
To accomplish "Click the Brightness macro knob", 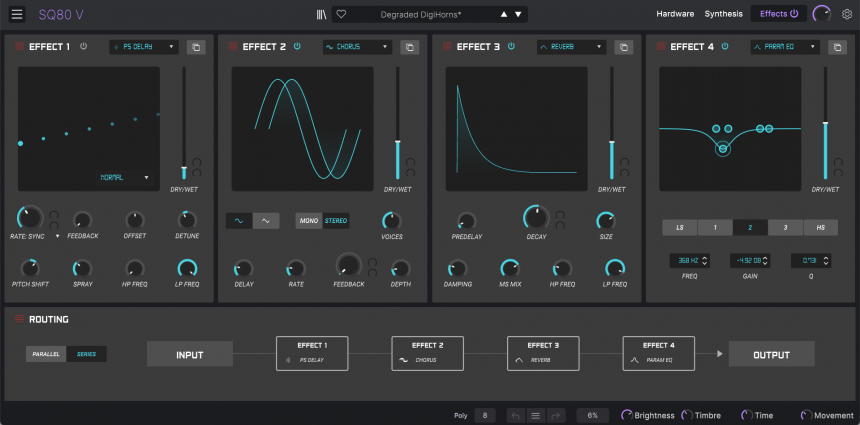I will pos(626,415).
